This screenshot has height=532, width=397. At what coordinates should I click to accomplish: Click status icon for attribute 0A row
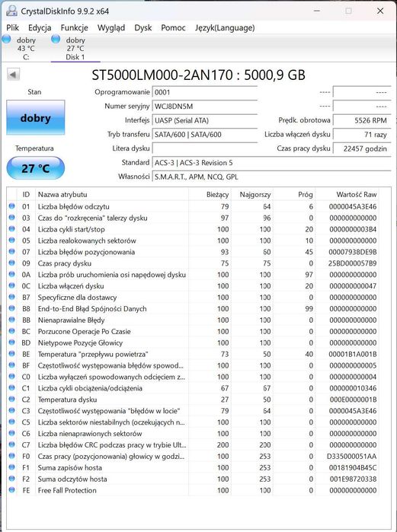pos(12,274)
